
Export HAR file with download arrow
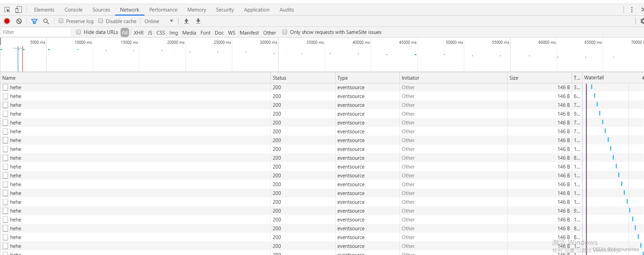(x=198, y=21)
